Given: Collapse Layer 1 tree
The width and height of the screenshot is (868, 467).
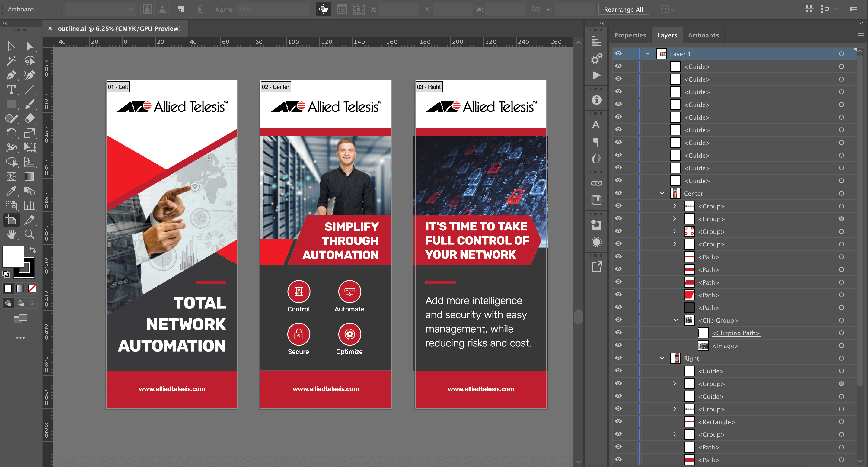Looking at the screenshot, I should click(x=648, y=53).
